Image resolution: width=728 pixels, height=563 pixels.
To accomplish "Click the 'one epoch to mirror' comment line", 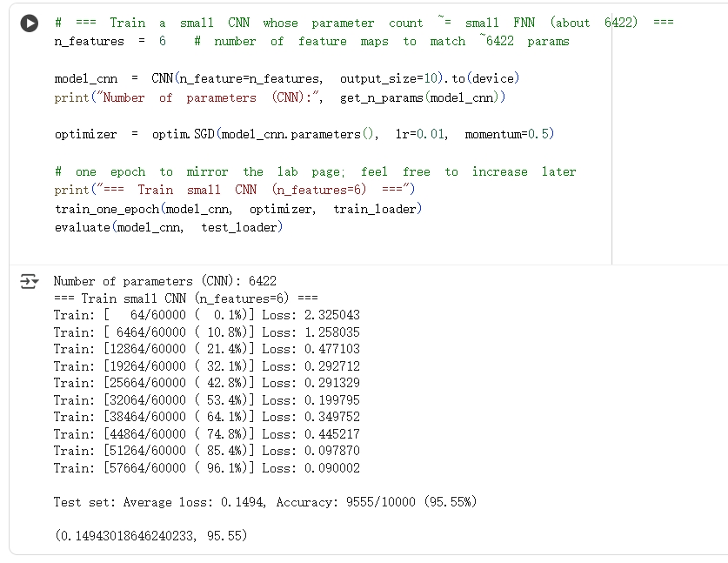I will click(x=315, y=171).
